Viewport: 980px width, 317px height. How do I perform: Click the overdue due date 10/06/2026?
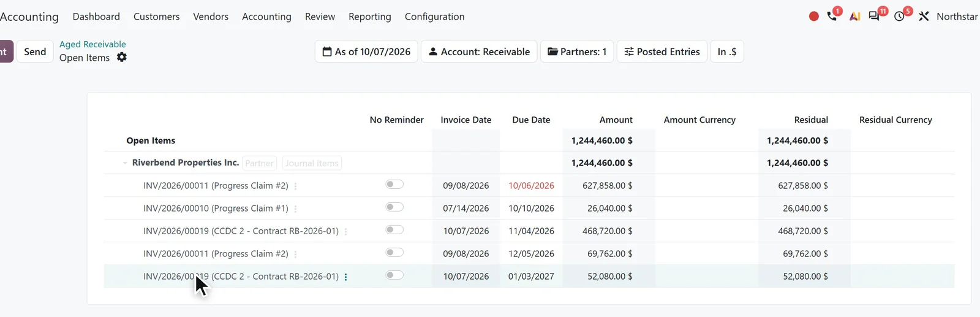[531, 186]
